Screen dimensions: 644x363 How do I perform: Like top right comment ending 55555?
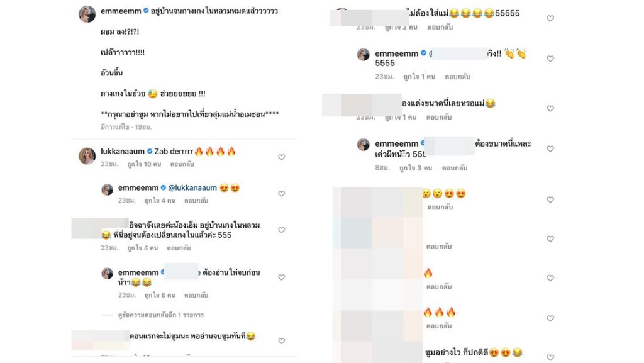[550, 18]
